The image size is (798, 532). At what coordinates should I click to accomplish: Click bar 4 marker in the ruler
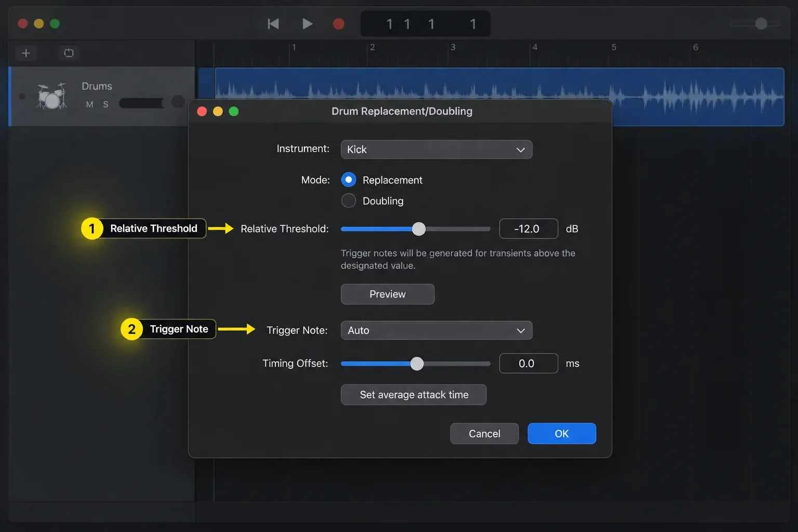[x=535, y=47]
